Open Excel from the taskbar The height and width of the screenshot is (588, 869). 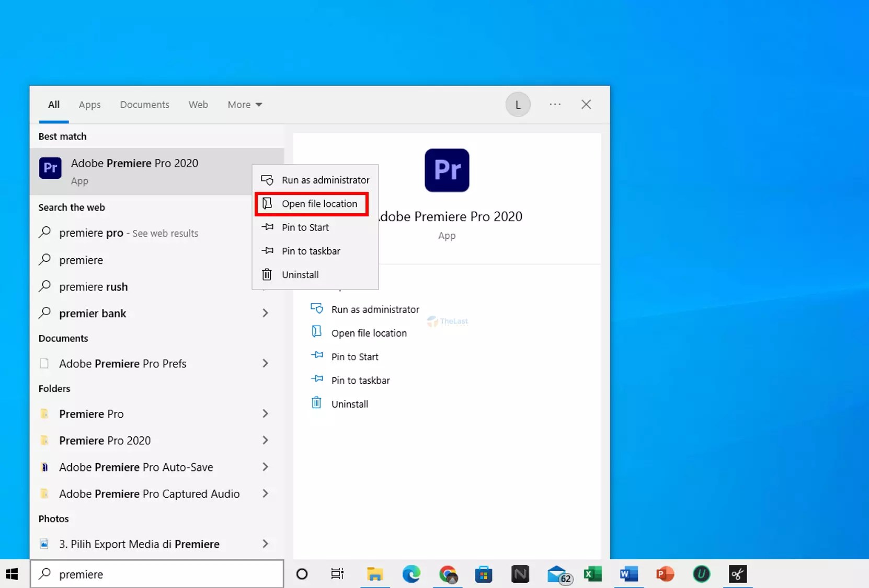[592, 574]
